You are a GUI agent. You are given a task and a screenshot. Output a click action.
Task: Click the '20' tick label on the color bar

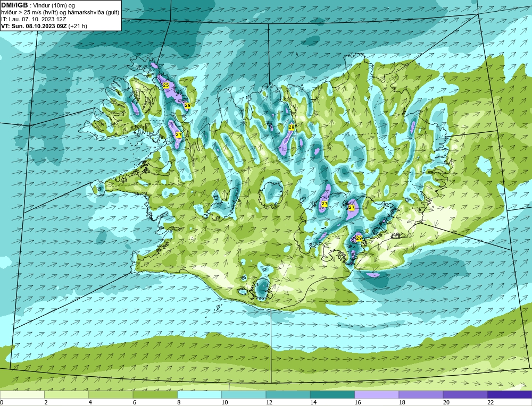[x=446, y=402]
